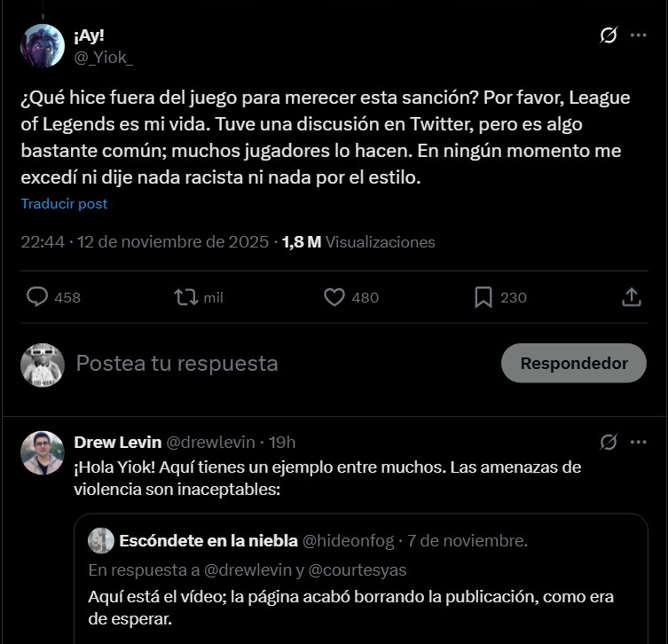Click the Drew Levin display name
The height and width of the screenshot is (644, 668).
pos(117,442)
